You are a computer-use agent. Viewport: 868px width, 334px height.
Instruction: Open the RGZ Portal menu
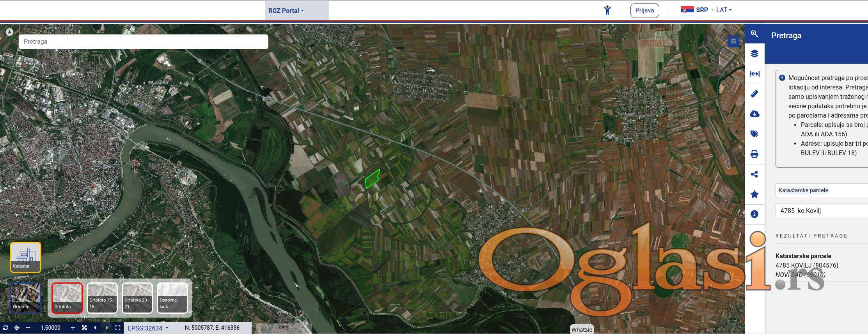tap(286, 11)
